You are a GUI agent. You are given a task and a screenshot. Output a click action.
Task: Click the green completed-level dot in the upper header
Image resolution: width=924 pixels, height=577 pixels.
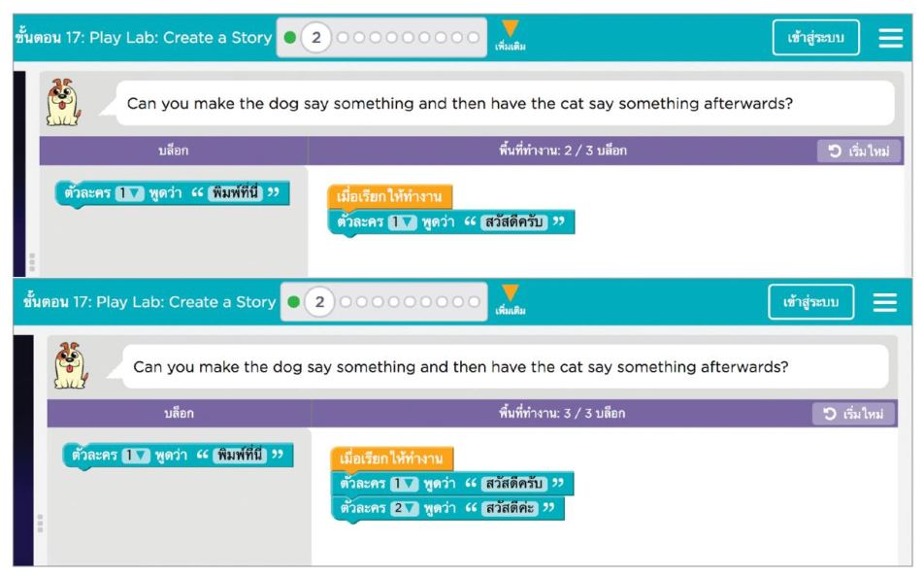click(289, 38)
